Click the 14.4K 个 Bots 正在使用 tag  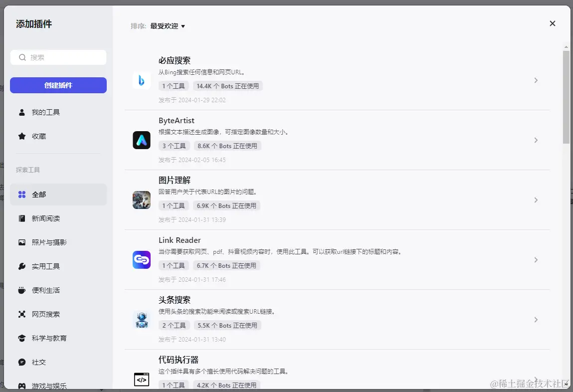pos(228,86)
